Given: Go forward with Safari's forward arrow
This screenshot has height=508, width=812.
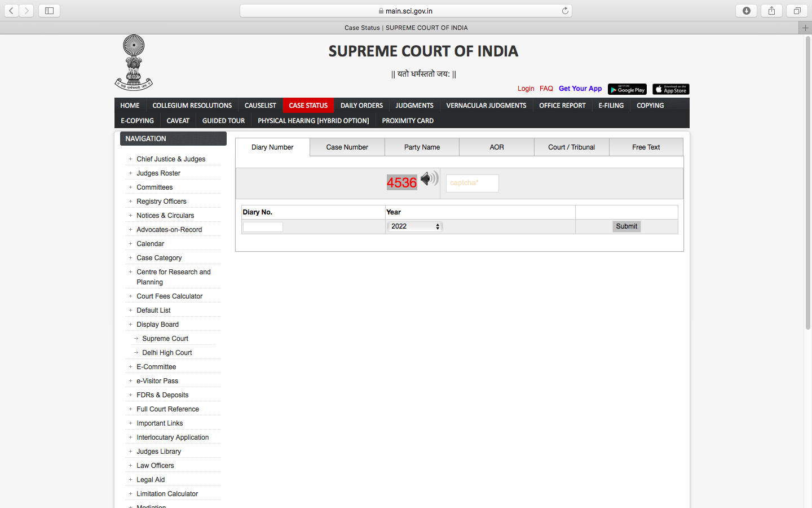Looking at the screenshot, I should click(27, 11).
